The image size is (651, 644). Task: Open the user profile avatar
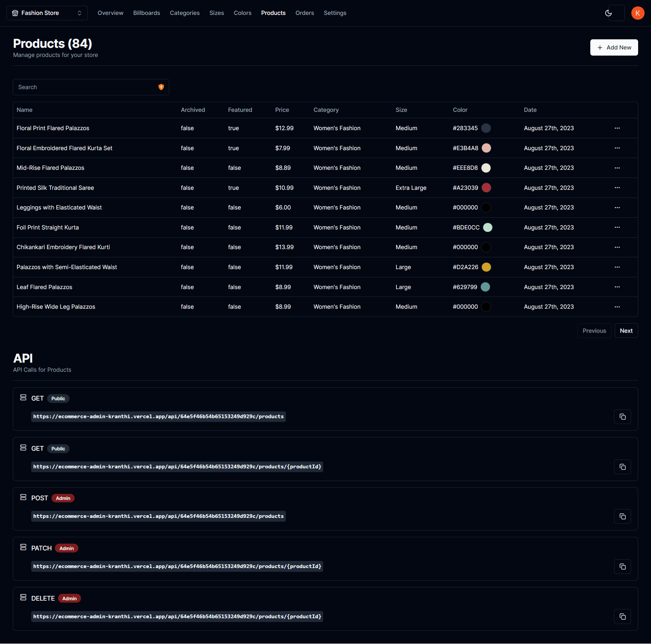(638, 13)
